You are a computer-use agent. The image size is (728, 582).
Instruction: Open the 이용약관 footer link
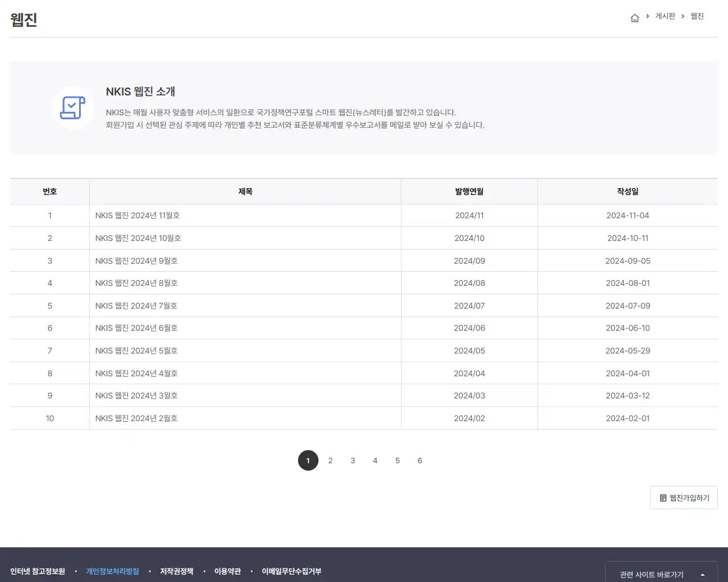227,571
